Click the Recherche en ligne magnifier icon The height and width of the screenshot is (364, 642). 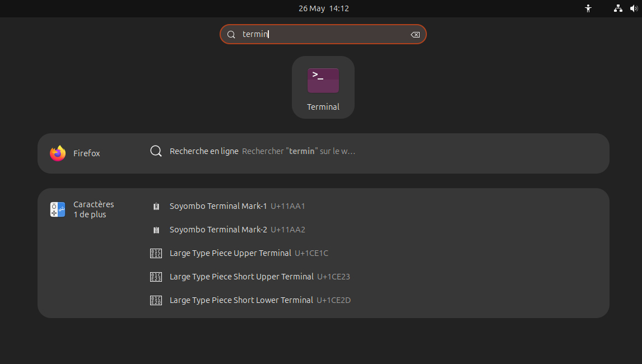156,151
